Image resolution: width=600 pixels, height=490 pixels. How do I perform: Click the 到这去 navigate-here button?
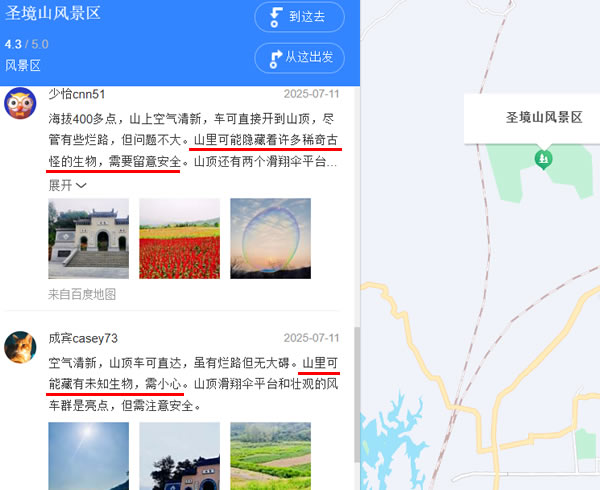point(299,17)
